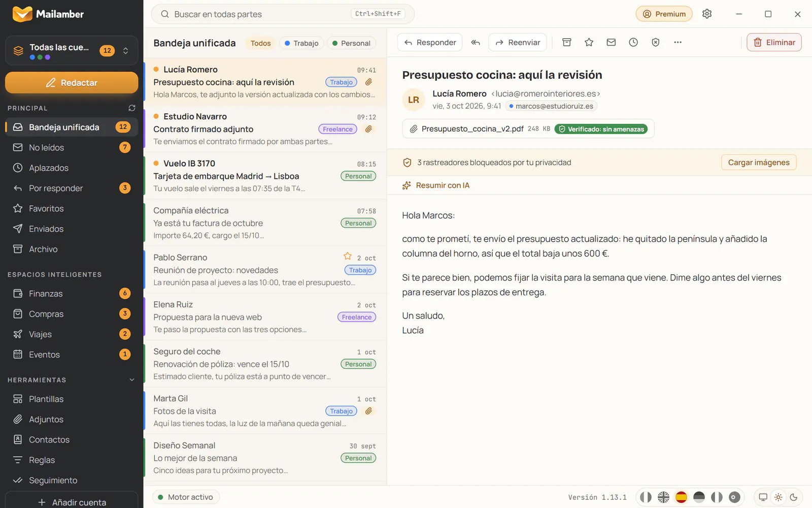Open attachment icon on Lucía Romero's message
812x508 pixels.
click(369, 82)
